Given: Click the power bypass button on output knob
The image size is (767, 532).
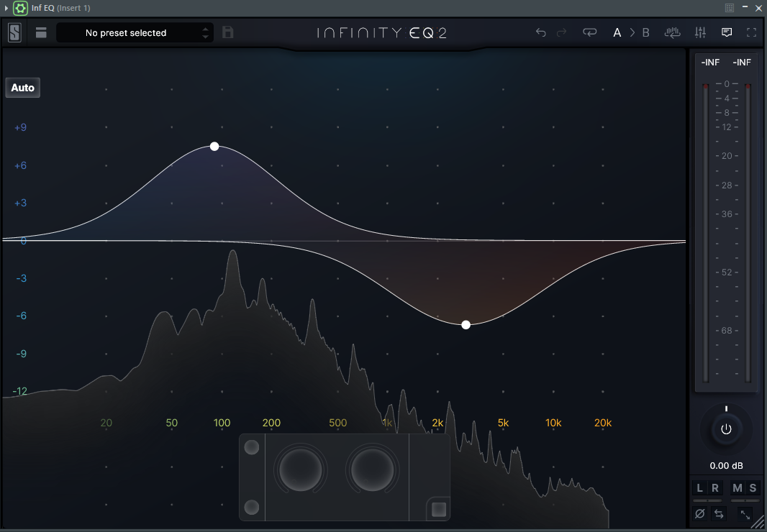Looking at the screenshot, I should point(726,429).
